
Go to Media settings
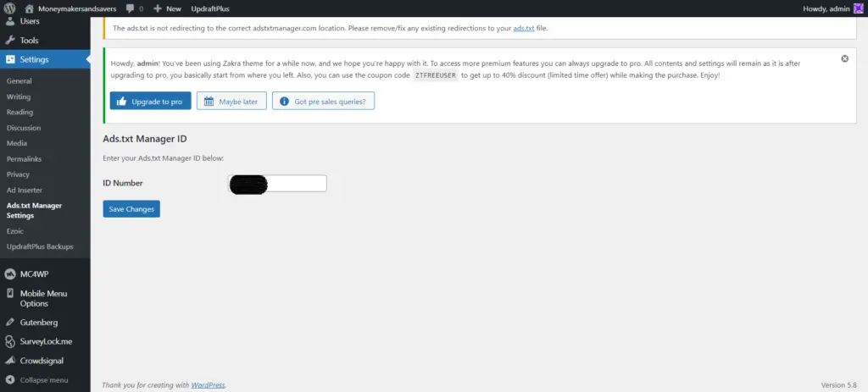tap(17, 143)
